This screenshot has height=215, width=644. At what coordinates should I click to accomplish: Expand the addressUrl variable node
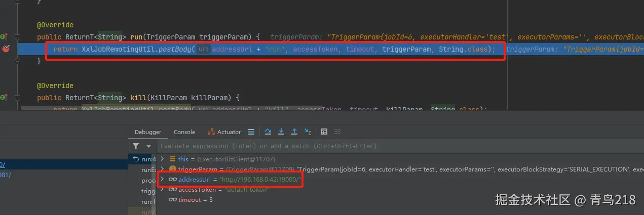162,180
